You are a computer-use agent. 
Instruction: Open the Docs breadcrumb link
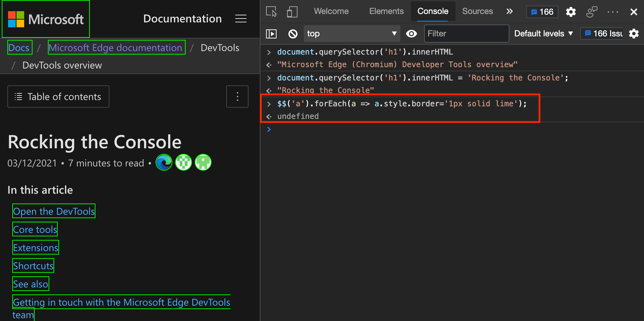[20, 48]
